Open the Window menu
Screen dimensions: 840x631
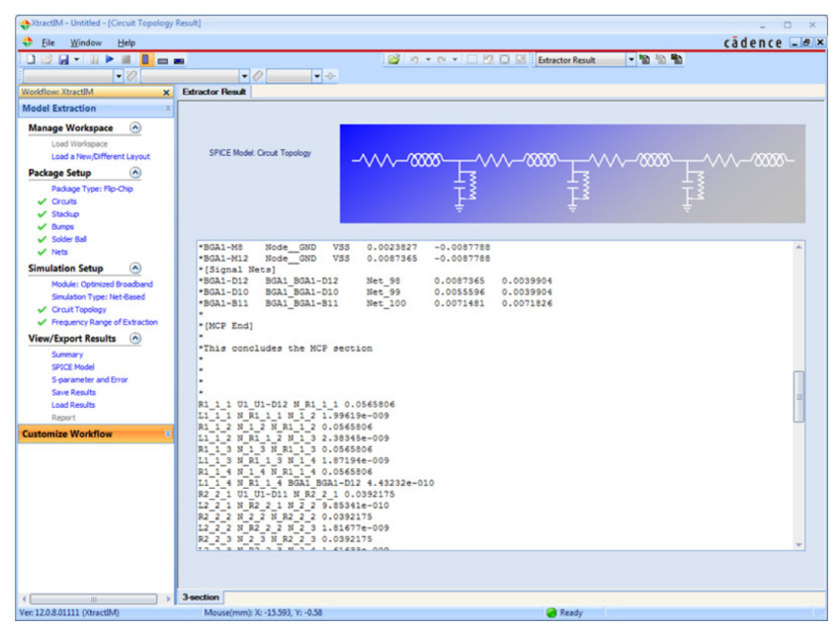(x=85, y=42)
